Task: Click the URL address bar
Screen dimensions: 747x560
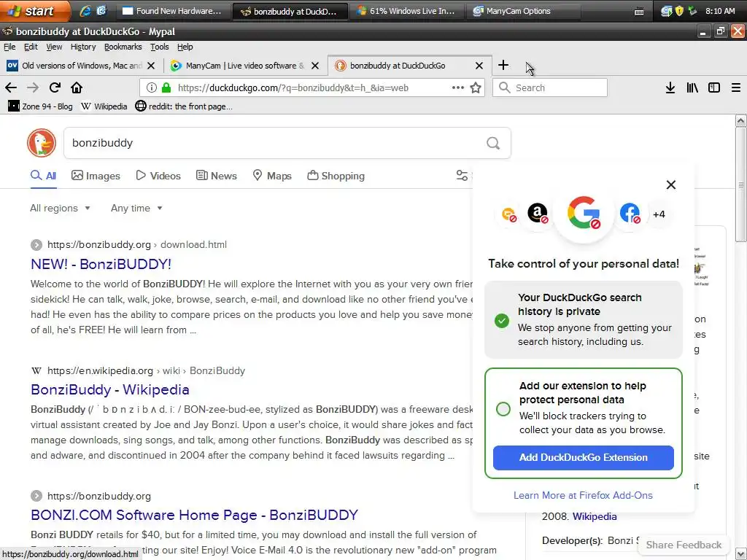Action: coord(312,87)
